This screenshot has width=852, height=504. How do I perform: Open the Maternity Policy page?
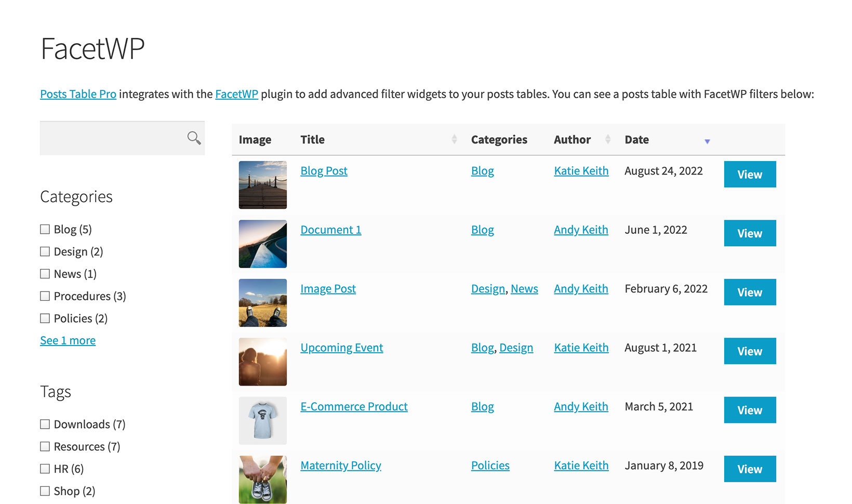[x=340, y=465]
